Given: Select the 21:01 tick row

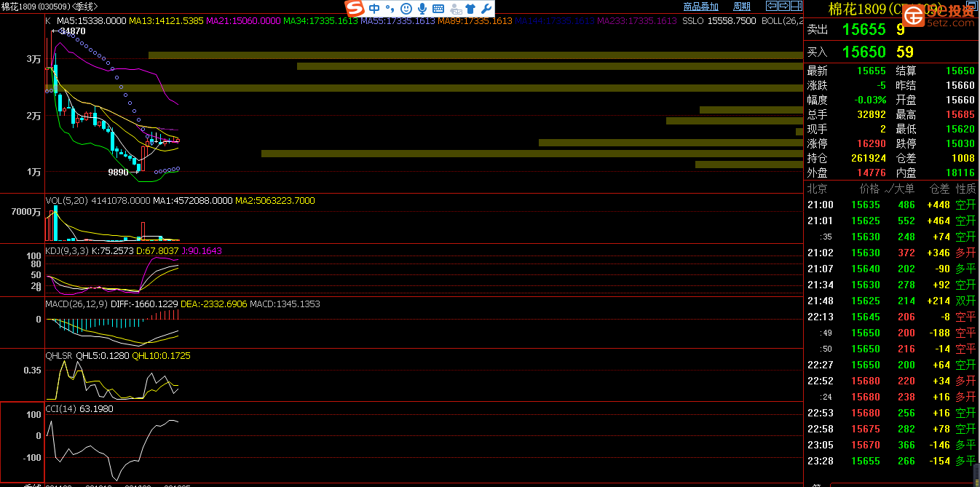Looking at the screenshot, I should point(892,221).
